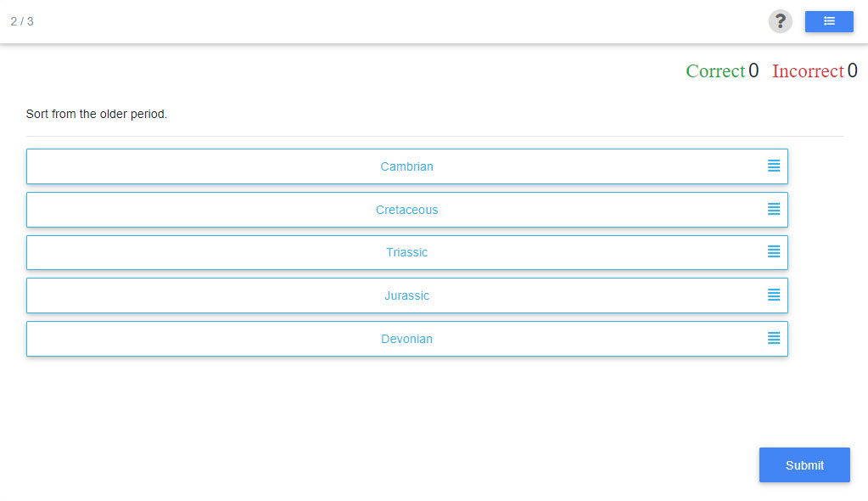
Task: Click the red Incorrect label
Action: [x=808, y=71]
